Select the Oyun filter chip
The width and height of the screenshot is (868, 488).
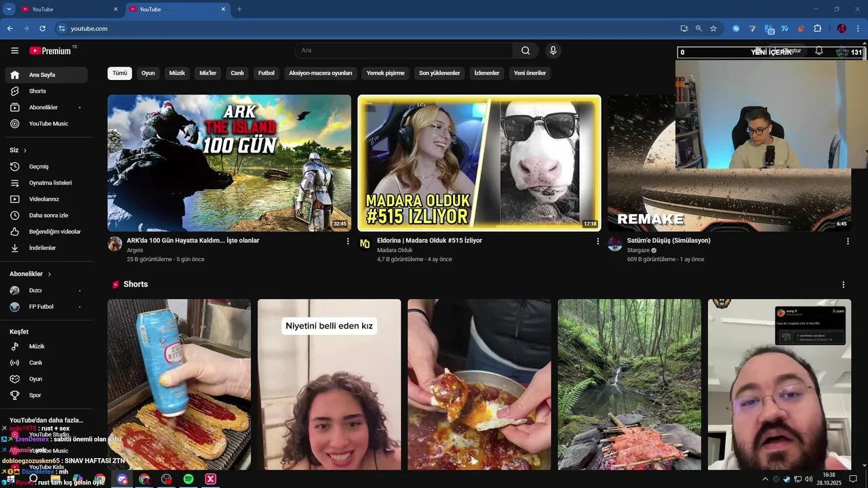click(x=148, y=73)
